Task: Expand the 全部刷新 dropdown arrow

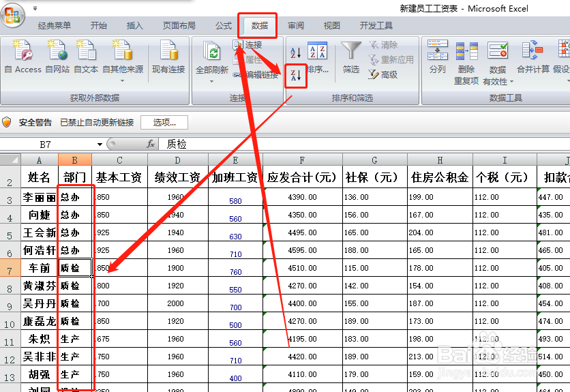Action: tap(211, 81)
